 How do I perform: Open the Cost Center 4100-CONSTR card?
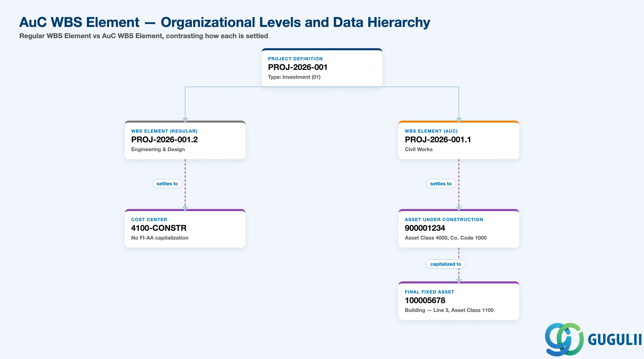click(185, 228)
